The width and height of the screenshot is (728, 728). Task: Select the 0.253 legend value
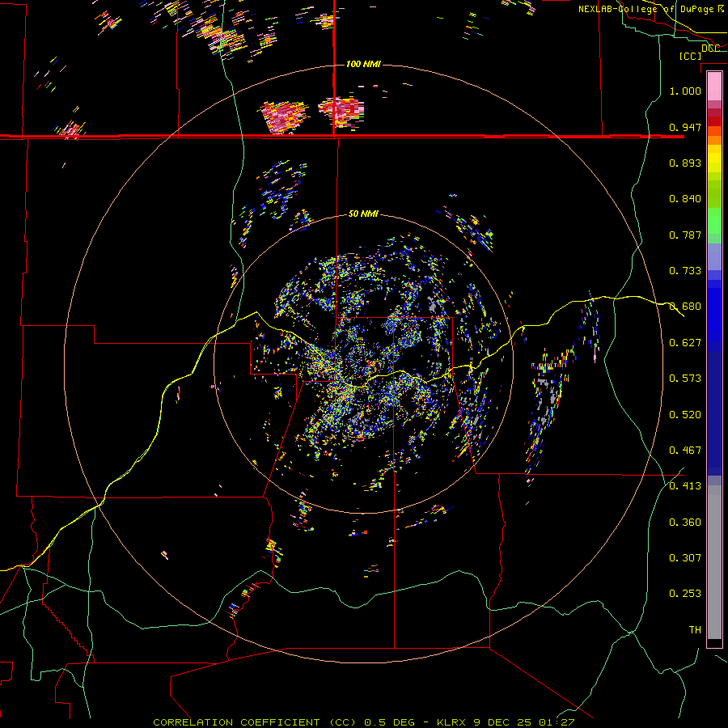point(685,594)
